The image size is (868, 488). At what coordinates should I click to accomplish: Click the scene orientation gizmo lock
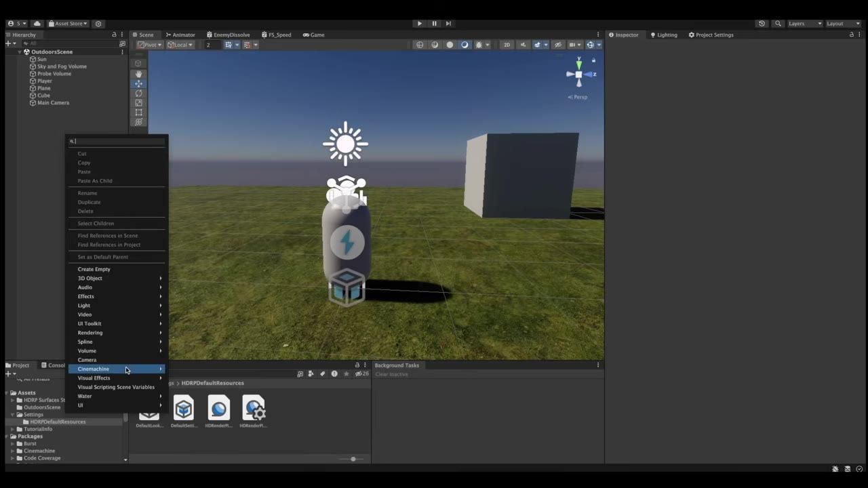pyautogui.click(x=593, y=60)
